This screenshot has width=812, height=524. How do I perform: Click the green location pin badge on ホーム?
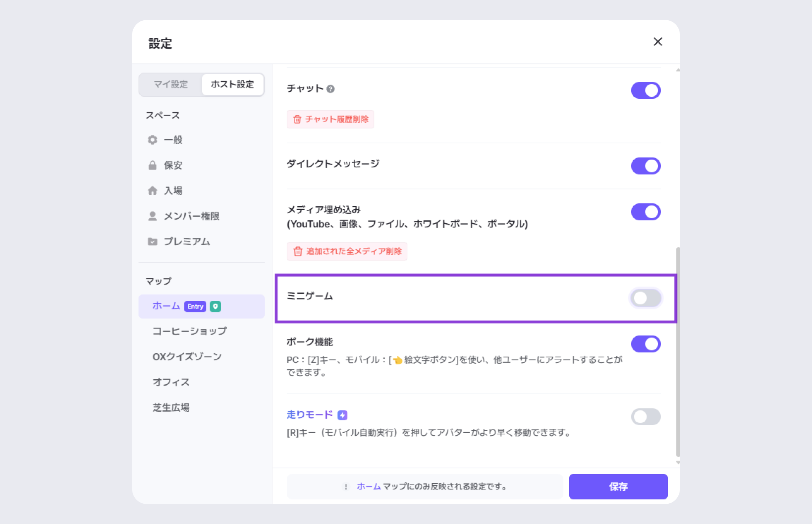pyautogui.click(x=215, y=306)
